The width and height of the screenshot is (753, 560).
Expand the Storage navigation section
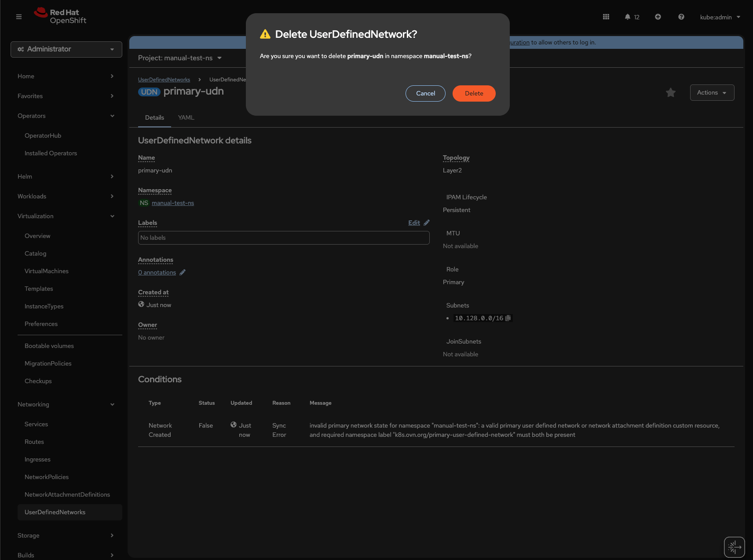(66, 535)
